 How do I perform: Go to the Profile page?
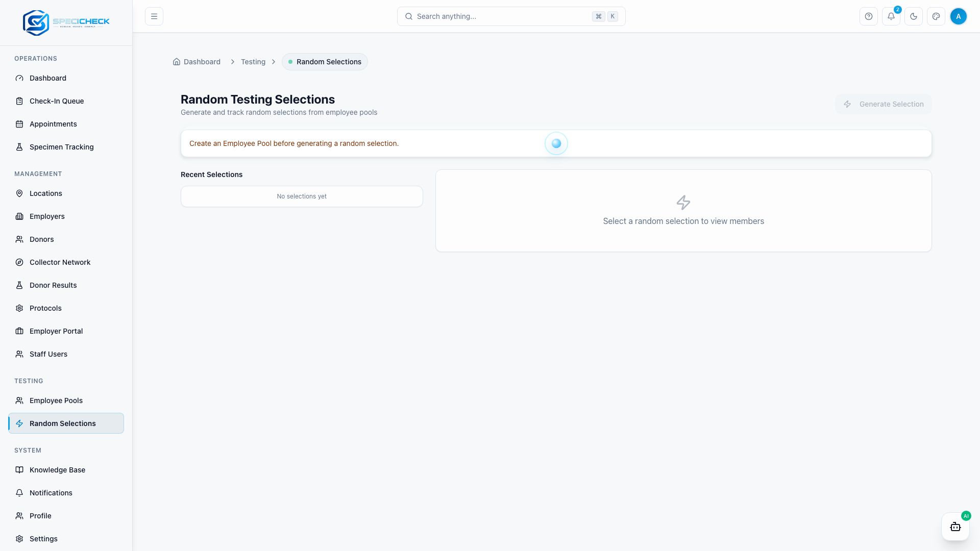click(66, 516)
